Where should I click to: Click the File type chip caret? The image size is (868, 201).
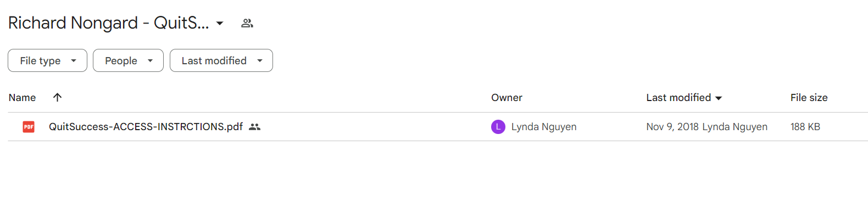click(74, 61)
